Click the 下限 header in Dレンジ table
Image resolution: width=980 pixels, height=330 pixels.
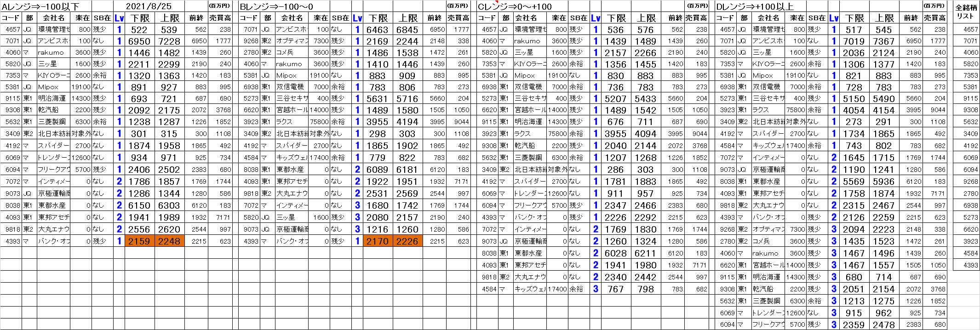point(854,18)
